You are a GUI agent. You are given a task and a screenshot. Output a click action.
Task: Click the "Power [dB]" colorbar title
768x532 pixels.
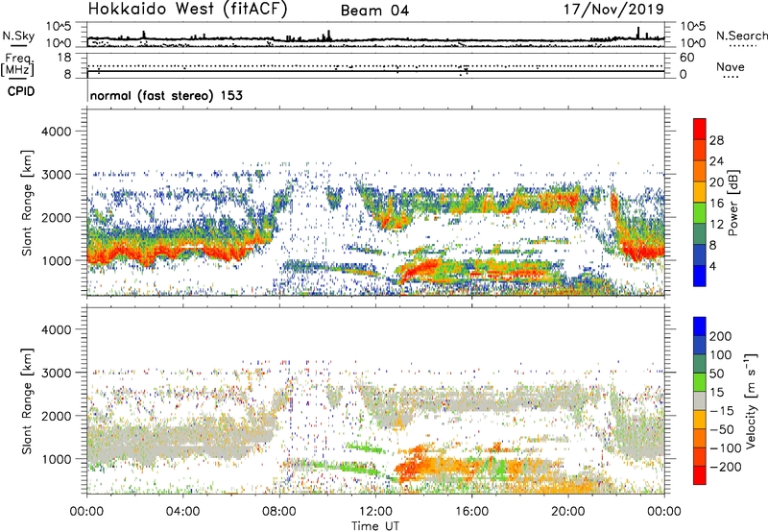point(733,203)
